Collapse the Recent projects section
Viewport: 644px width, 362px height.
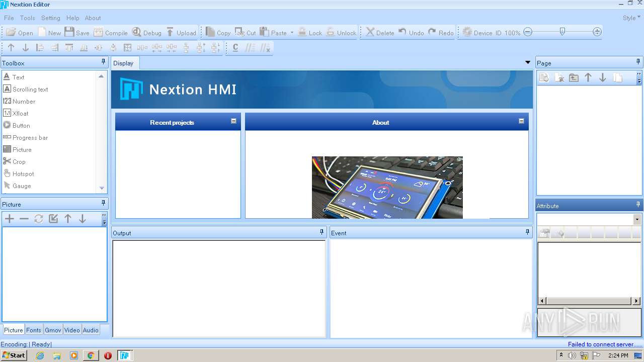click(233, 121)
